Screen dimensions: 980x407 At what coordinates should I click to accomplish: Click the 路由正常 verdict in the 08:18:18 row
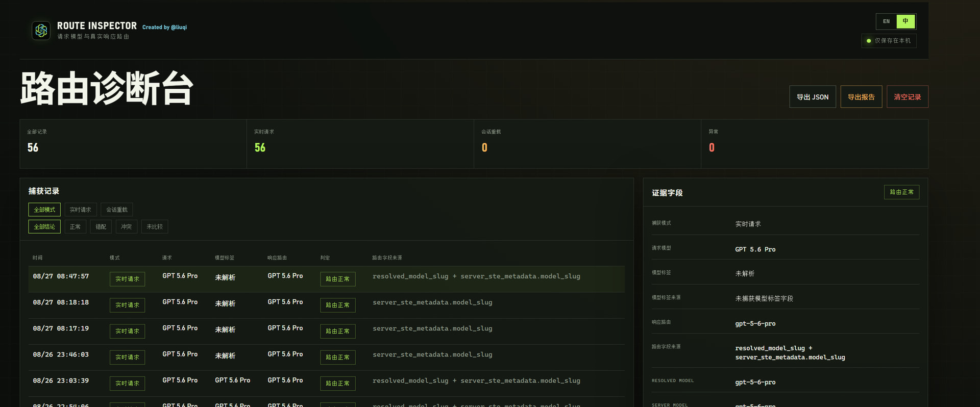(x=338, y=305)
